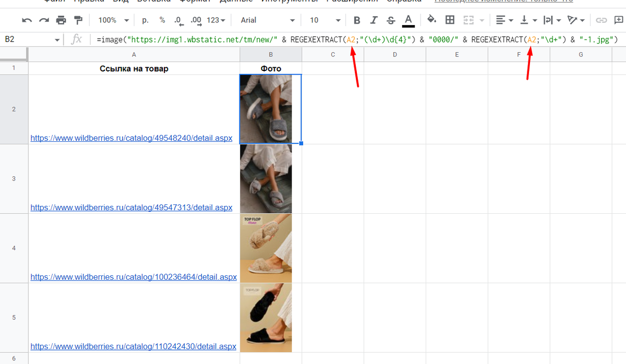Viewport: 626px width, 364px height.
Task: Open the 123 number formats dropdown
Action: pyautogui.click(x=216, y=20)
